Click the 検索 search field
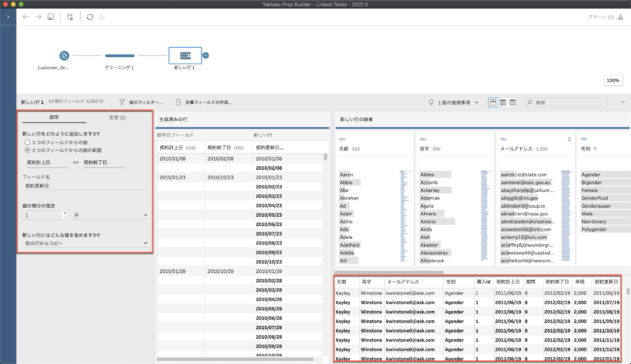 [566, 102]
